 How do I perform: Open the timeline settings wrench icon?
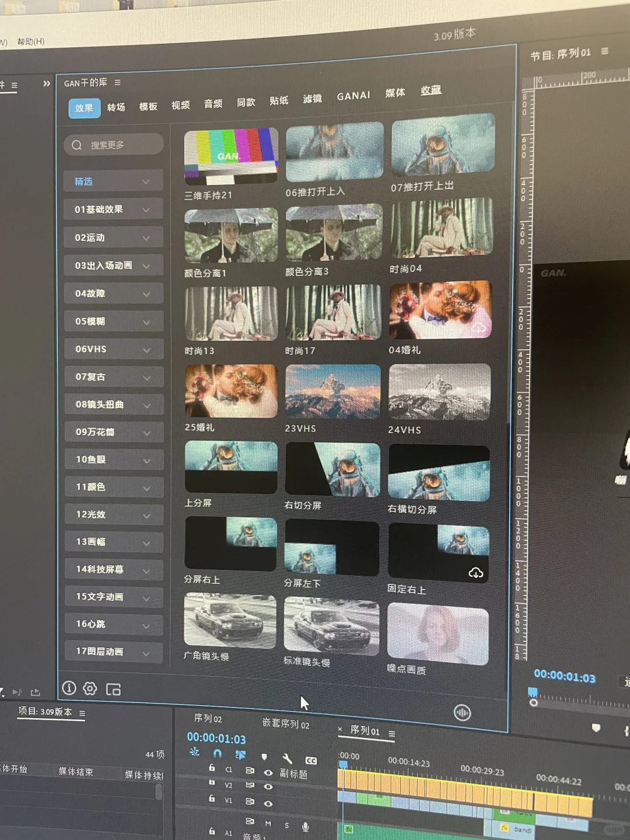pyautogui.click(x=288, y=759)
